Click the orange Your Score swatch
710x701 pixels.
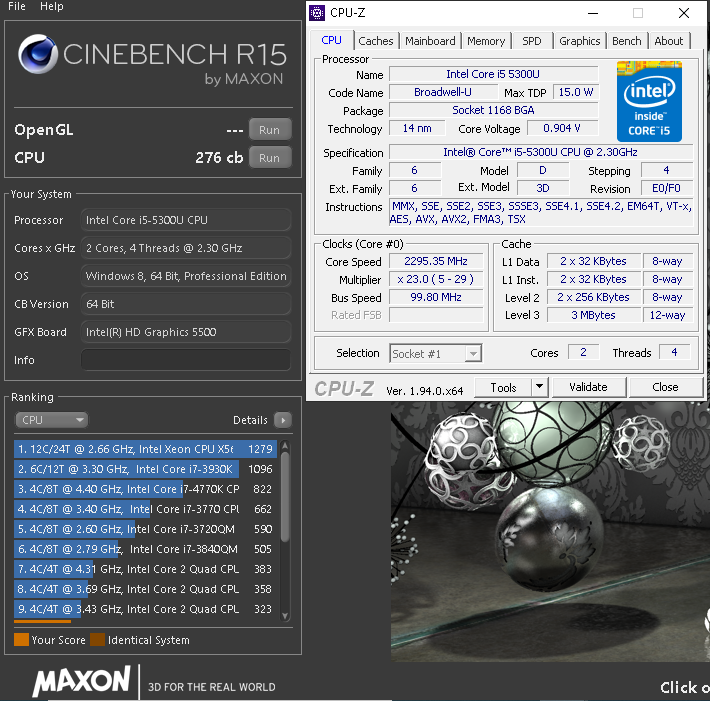point(21,639)
